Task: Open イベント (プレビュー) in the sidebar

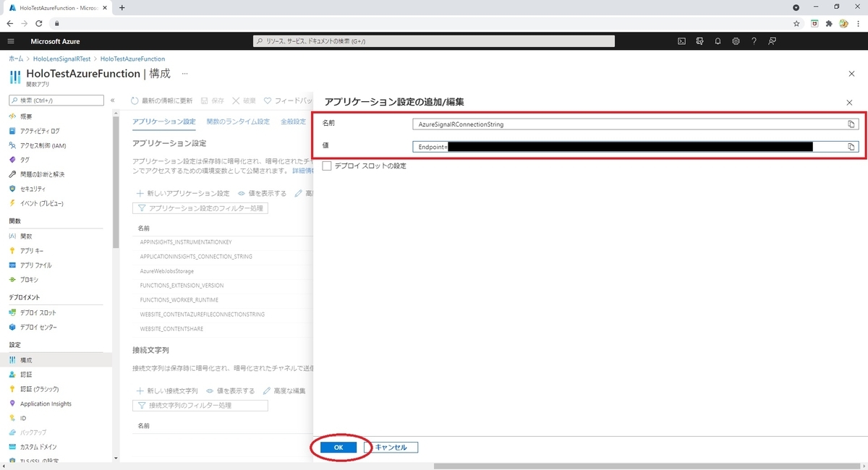Action: (42, 203)
